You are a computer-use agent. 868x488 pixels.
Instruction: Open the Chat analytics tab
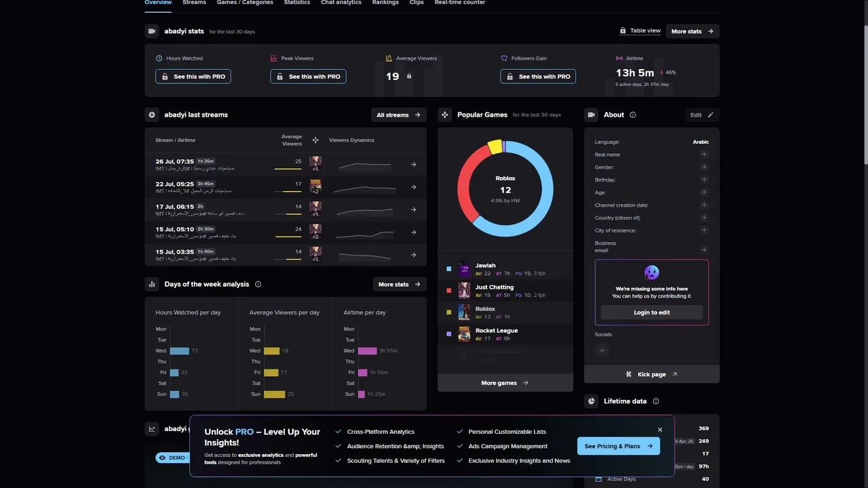[341, 3]
